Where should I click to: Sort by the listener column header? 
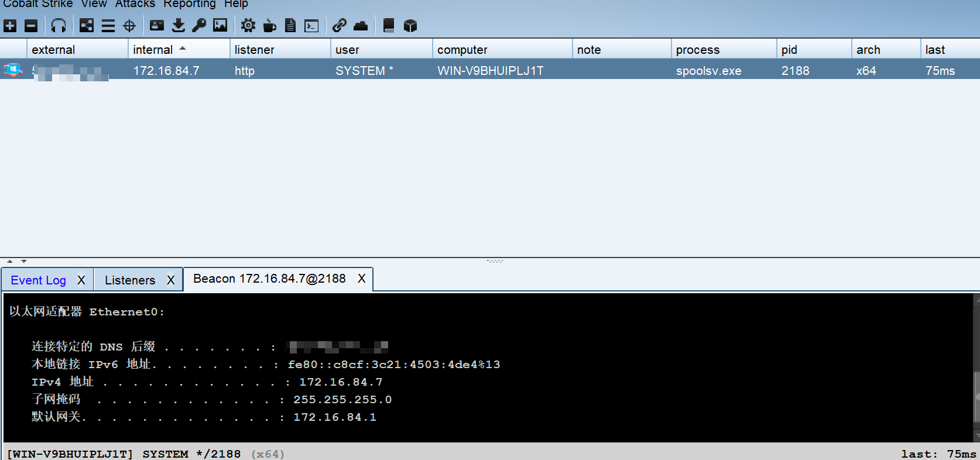[280, 50]
